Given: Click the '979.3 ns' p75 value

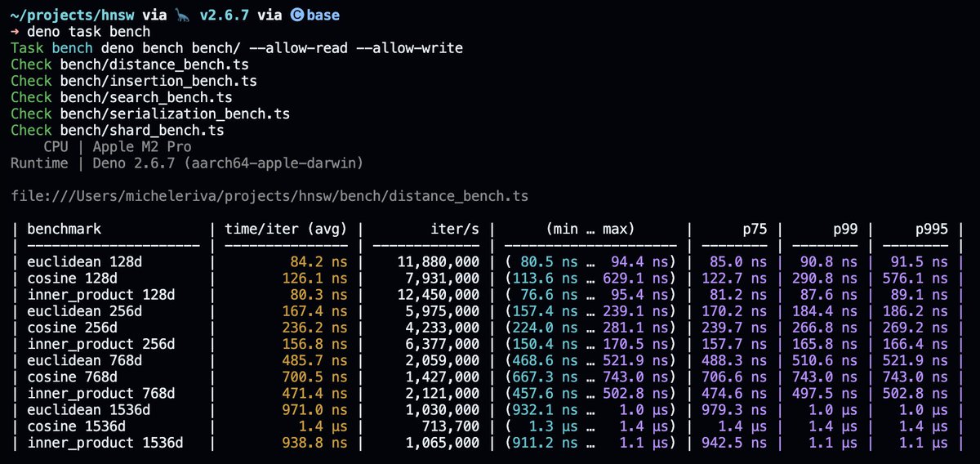Looking at the screenshot, I should coord(733,409).
